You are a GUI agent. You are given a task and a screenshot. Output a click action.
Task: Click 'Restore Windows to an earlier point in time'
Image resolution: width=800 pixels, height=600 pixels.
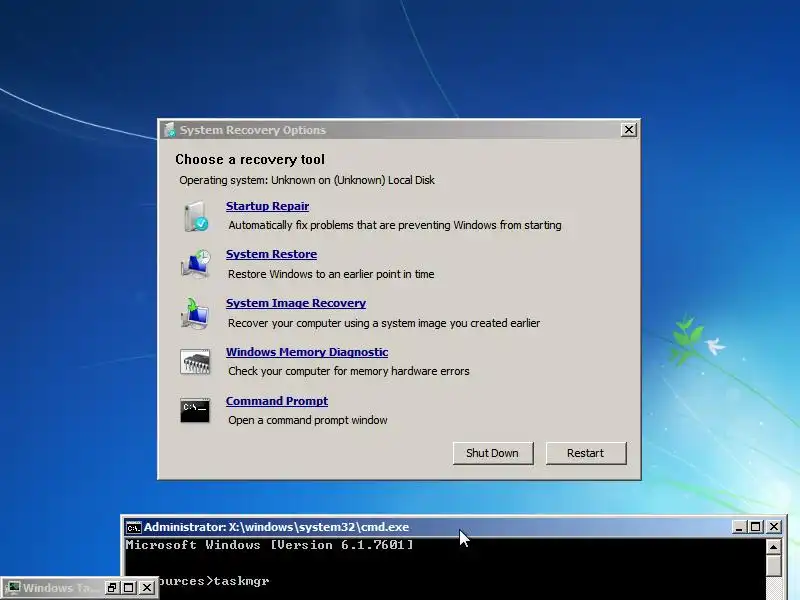click(331, 274)
